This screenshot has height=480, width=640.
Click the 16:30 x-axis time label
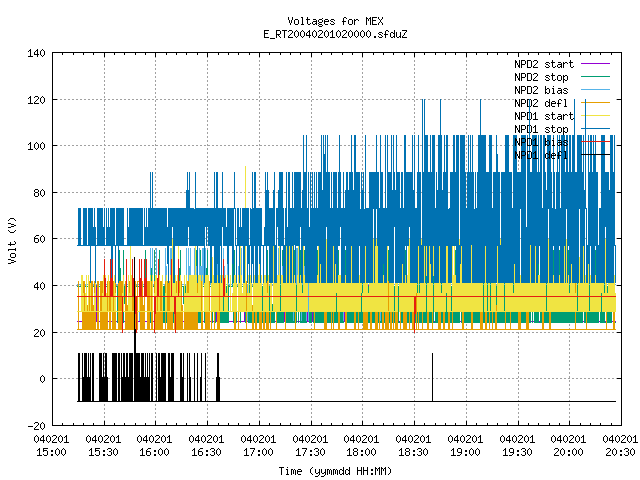206,452
